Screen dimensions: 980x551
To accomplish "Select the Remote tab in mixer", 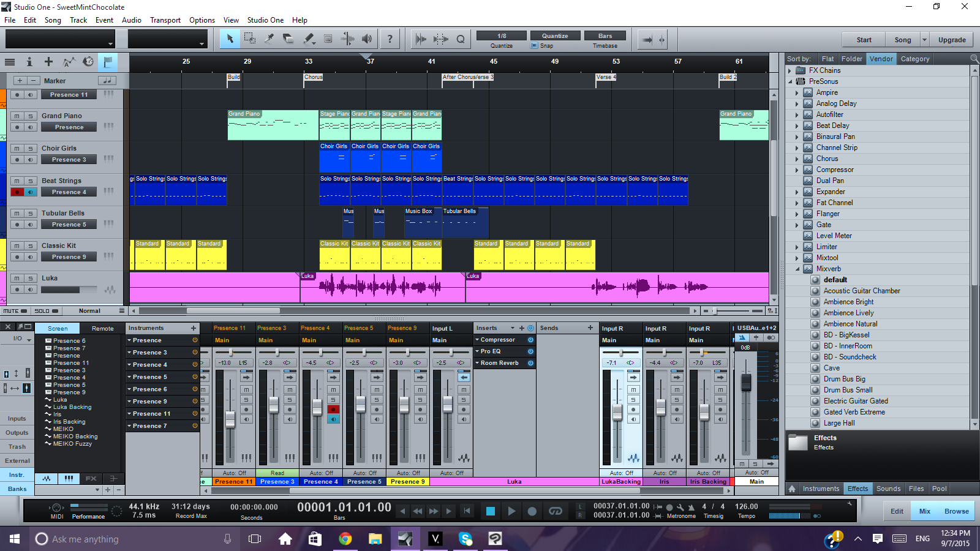I will pos(102,328).
